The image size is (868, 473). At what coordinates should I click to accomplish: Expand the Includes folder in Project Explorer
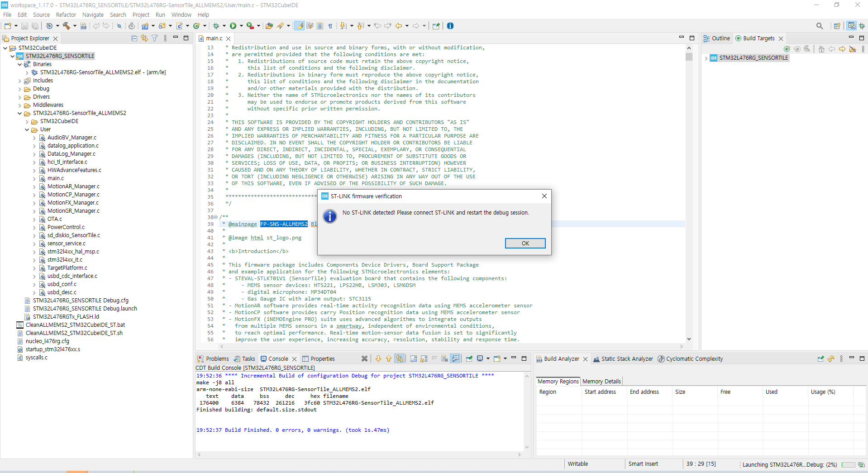coord(19,80)
